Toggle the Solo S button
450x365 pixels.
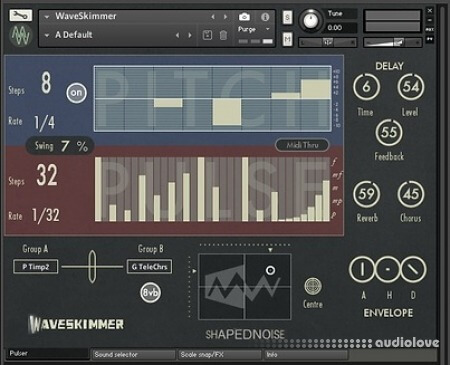[x=287, y=17]
